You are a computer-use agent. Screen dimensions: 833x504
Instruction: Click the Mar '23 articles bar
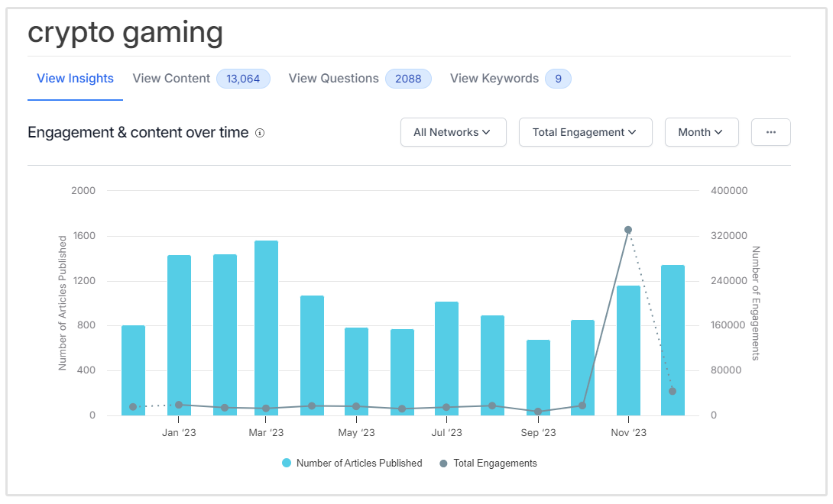click(266, 328)
